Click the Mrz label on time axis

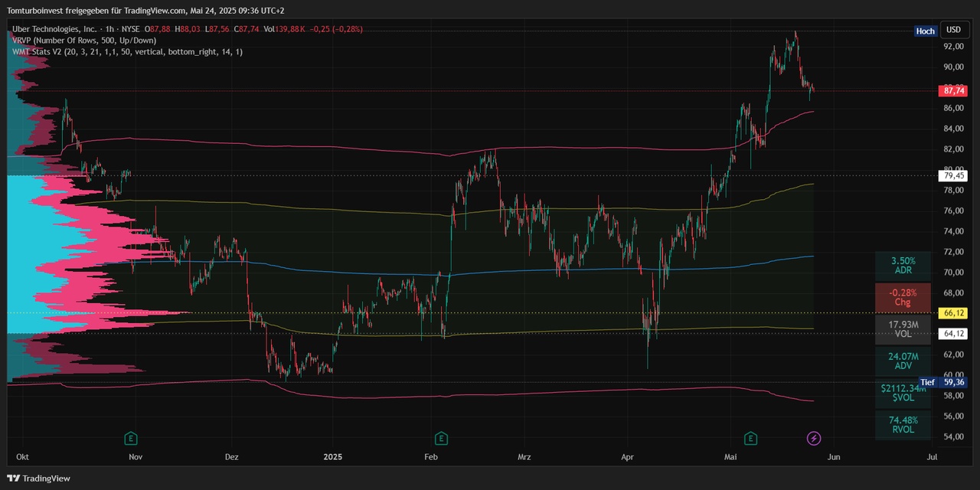click(x=524, y=457)
